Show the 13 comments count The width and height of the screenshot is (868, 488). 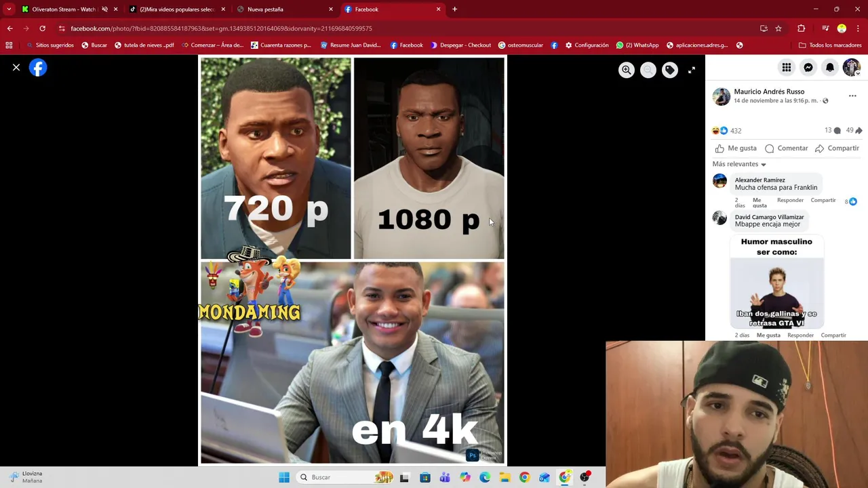pyautogui.click(x=833, y=130)
